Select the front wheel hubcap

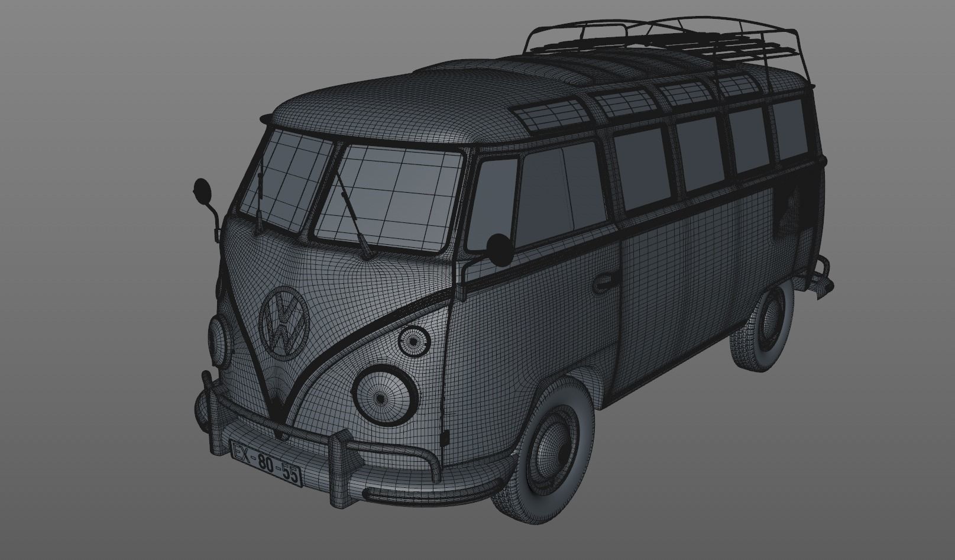553,450
